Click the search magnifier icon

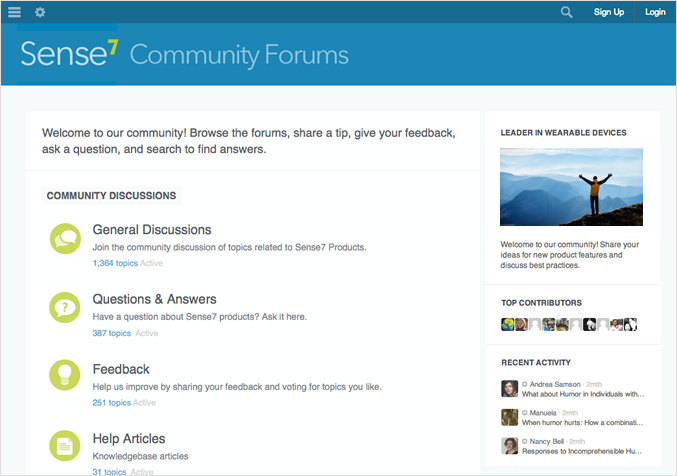click(x=566, y=12)
